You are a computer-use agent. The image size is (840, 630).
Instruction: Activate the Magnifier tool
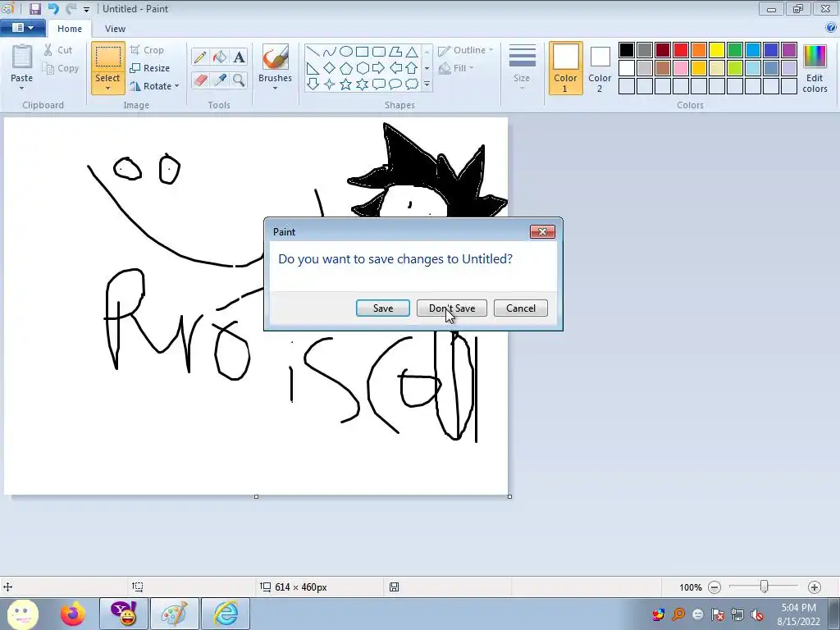239,80
